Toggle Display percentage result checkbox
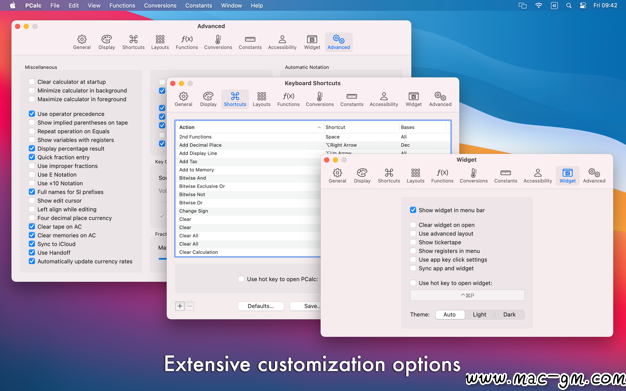 32,149
